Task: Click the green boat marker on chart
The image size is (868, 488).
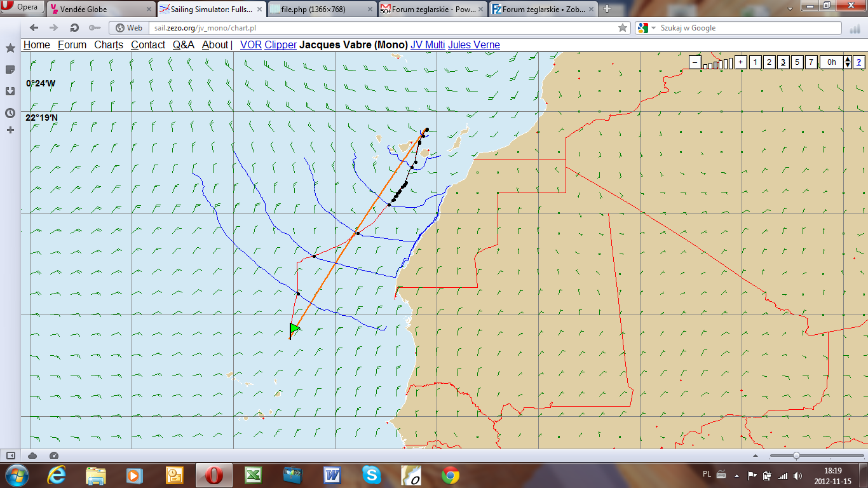Action: [294, 329]
